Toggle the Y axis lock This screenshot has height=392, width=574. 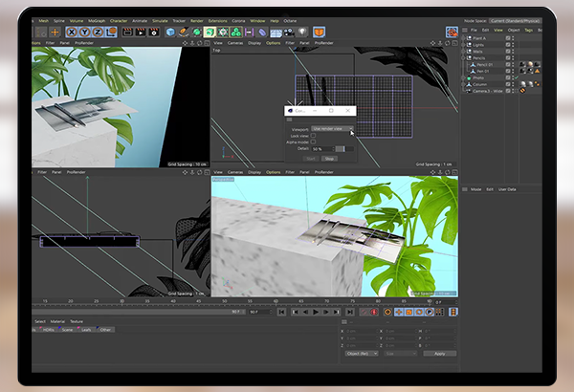(85, 33)
